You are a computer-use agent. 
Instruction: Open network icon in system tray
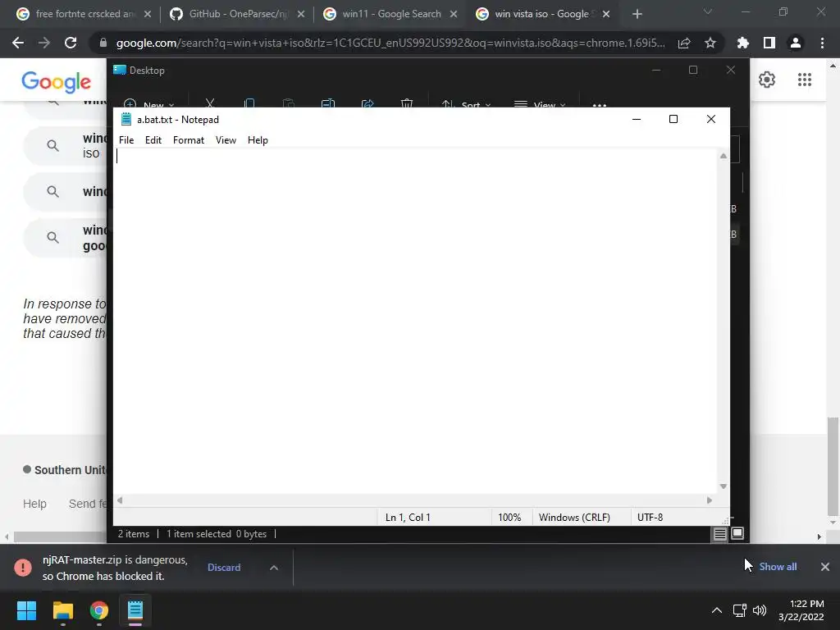[x=740, y=610]
